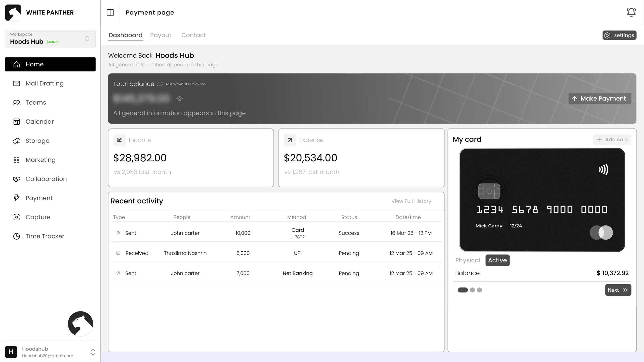
Task: Switch to the Payout tab
Action: click(160, 35)
